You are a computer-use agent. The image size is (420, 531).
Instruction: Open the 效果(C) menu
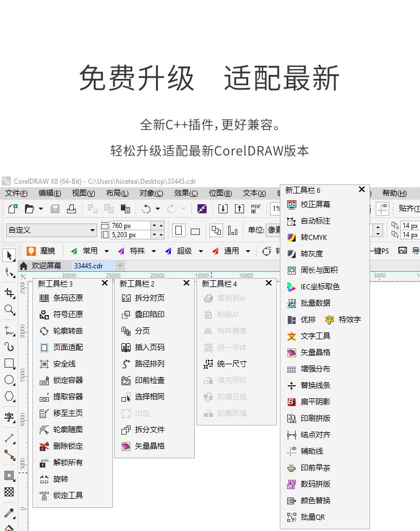pos(186,193)
